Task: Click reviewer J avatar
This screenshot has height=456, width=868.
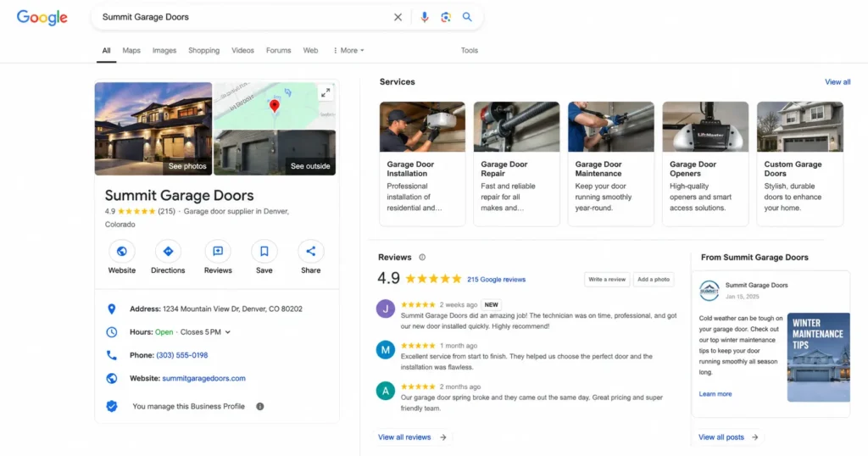Action: [x=386, y=309]
